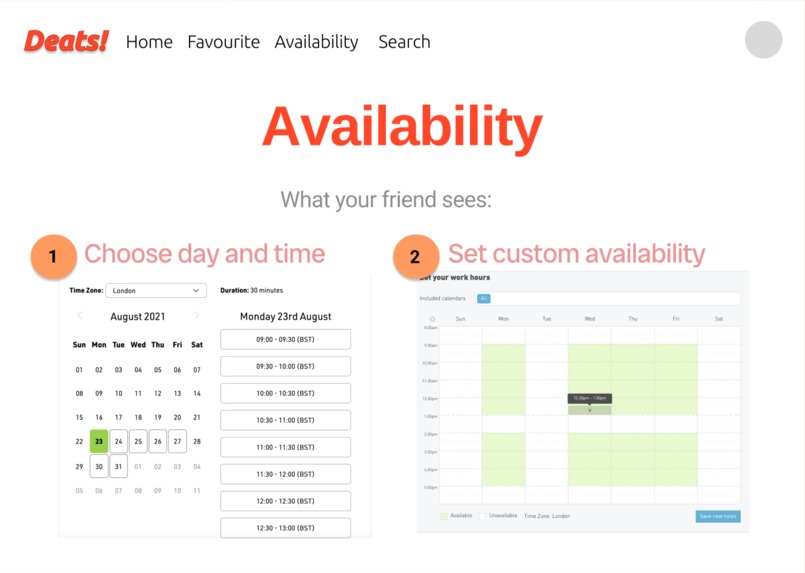Click 'Choose day and time' heading
The width and height of the screenshot is (805, 573).
[204, 254]
